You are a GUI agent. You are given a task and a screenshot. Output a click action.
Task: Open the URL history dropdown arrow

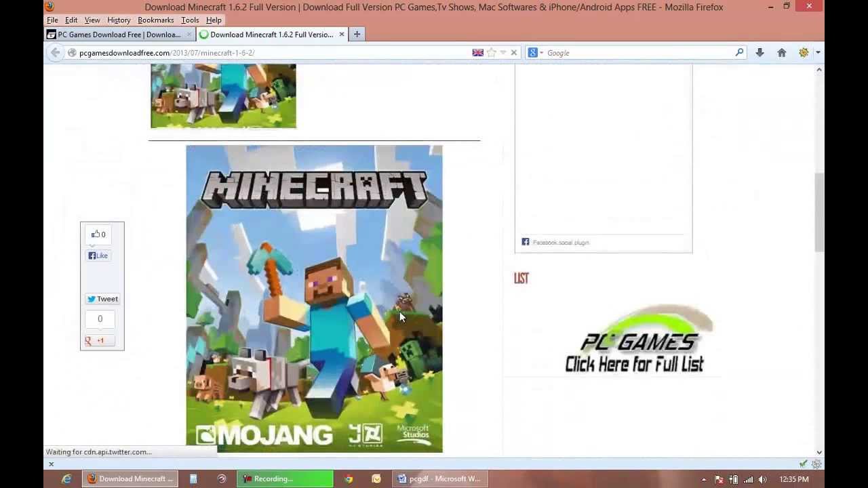[502, 53]
